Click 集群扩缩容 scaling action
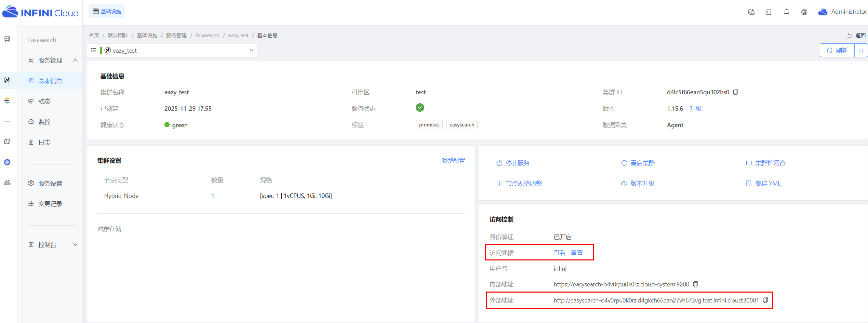The height and width of the screenshot is (323, 868). (x=765, y=163)
